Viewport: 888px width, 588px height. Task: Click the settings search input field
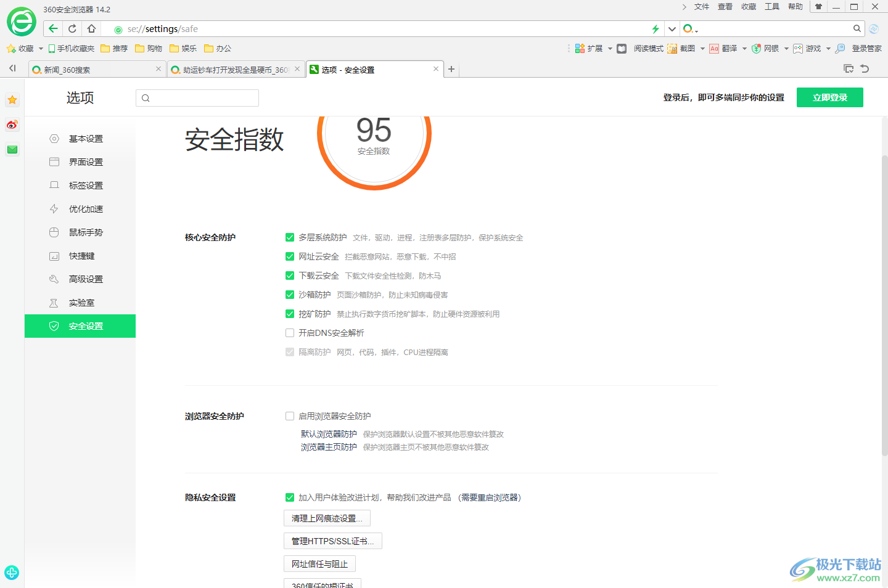pyautogui.click(x=197, y=98)
